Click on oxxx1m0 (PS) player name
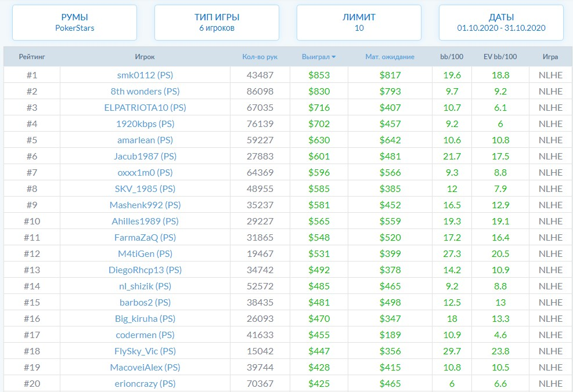 pos(145,173)
